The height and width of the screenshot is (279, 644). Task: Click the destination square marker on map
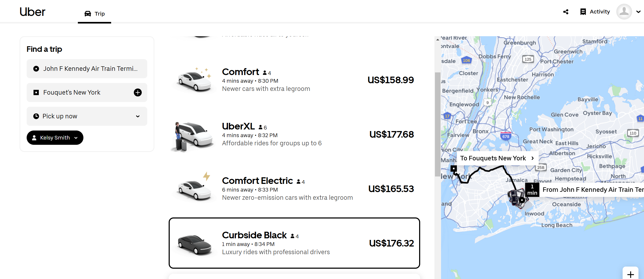tap(453, 168)
